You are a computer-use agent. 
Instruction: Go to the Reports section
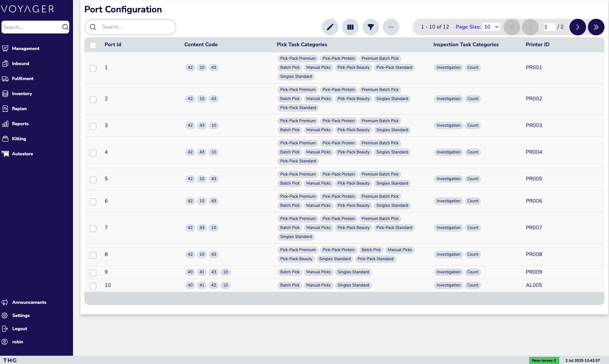(20, 124)
